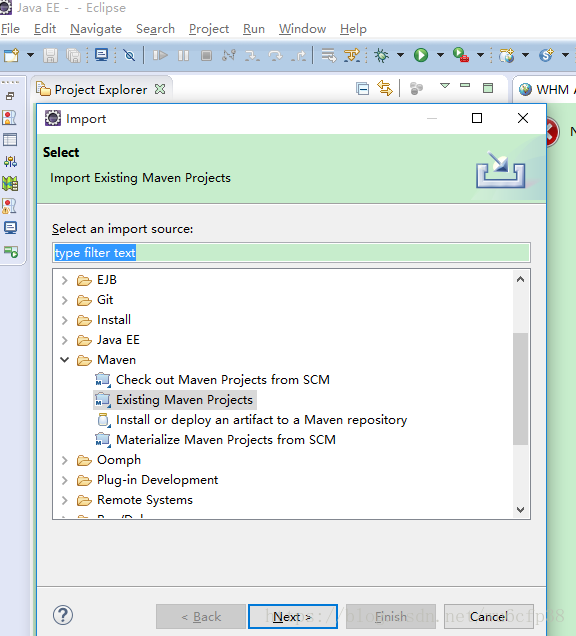The image size is (576, 636).
Task: Open the Edit menu
Action: tap(45, 29)
